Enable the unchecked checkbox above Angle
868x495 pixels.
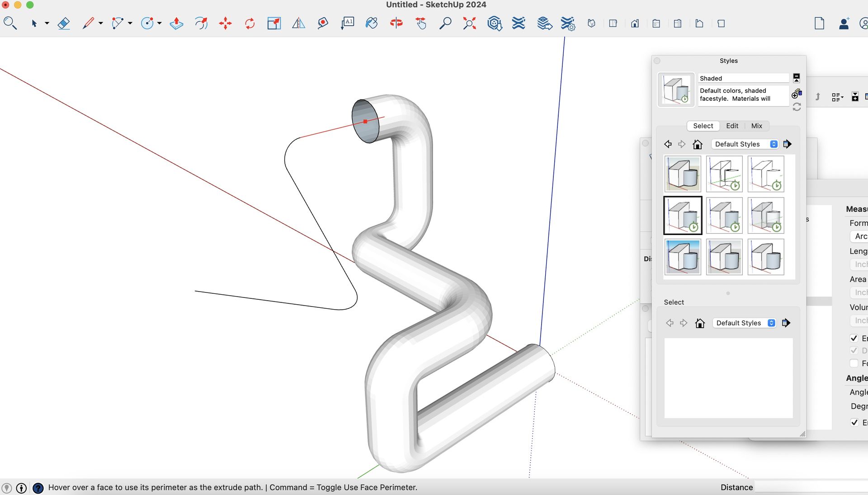coord(854,363)
